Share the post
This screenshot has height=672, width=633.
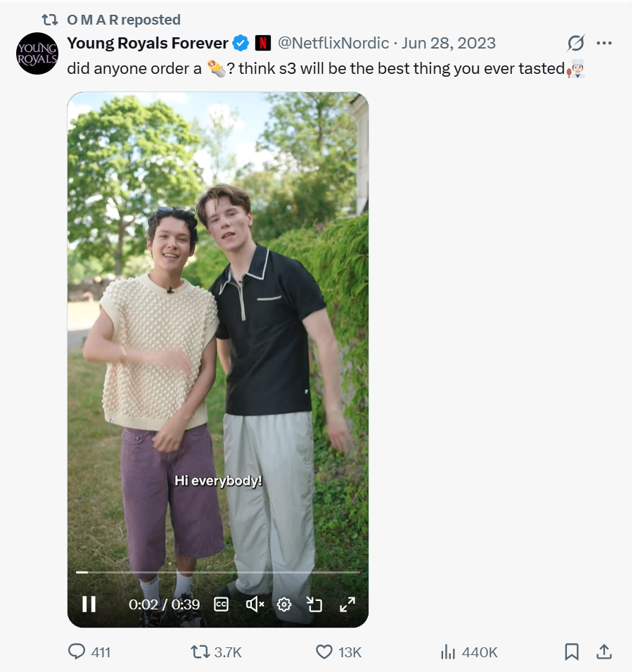click(603, 652)
